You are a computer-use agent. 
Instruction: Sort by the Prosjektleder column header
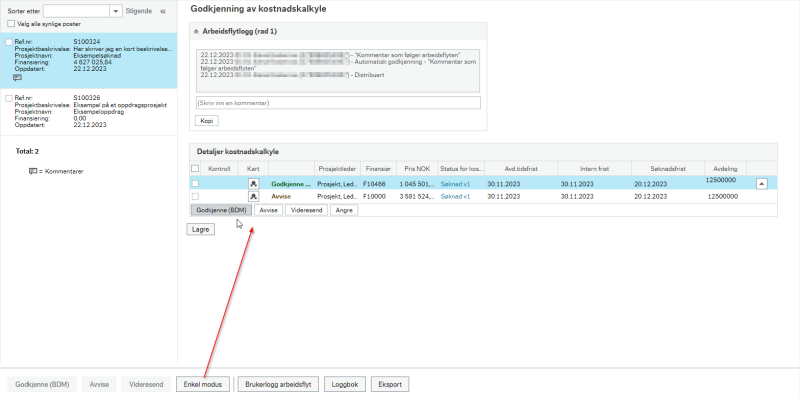(x=337, y=168)
